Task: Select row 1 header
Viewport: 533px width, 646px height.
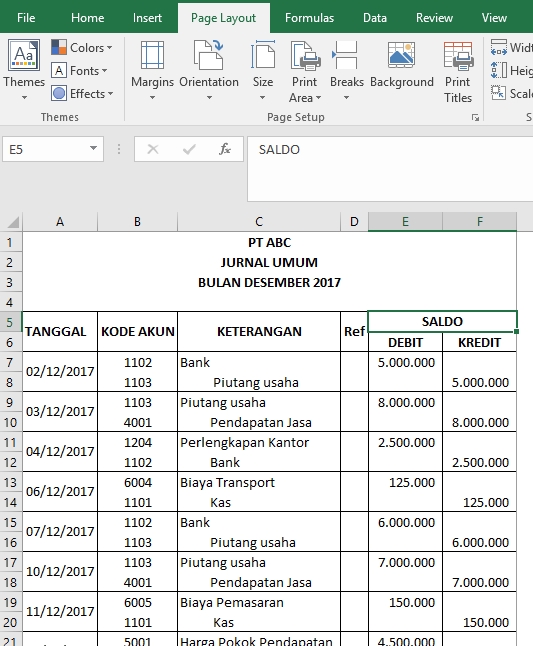Action: click(10, 243)
